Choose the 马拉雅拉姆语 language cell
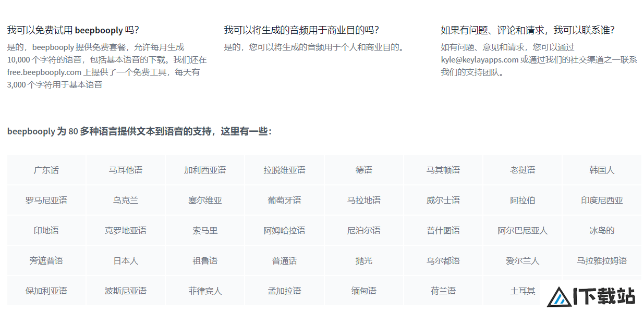The image size is (644, 312). click(x=602, y=260)
